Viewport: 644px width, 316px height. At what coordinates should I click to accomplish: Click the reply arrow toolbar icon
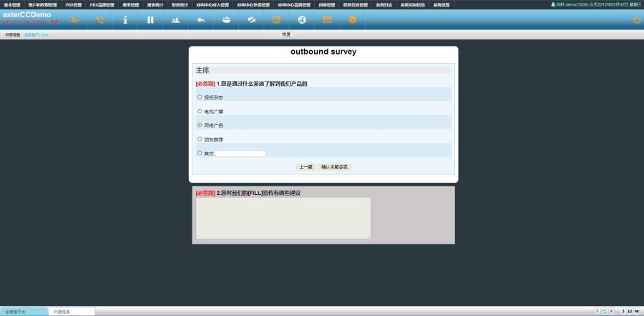click(x=201, y=20)
